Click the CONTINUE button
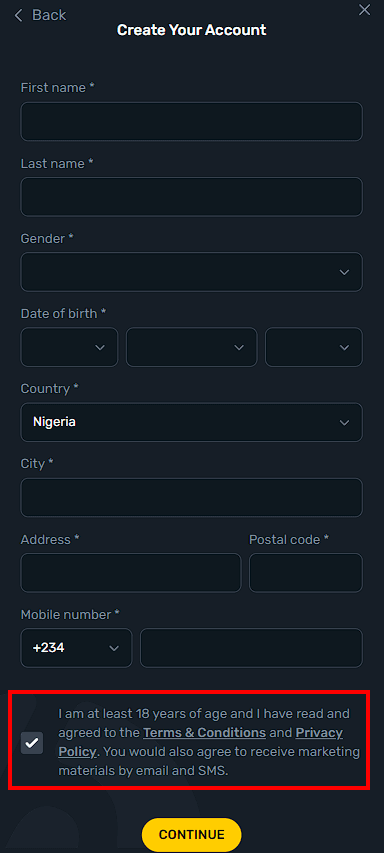The width and height of the screenshot is (384, 853). (x=191, y=835)
